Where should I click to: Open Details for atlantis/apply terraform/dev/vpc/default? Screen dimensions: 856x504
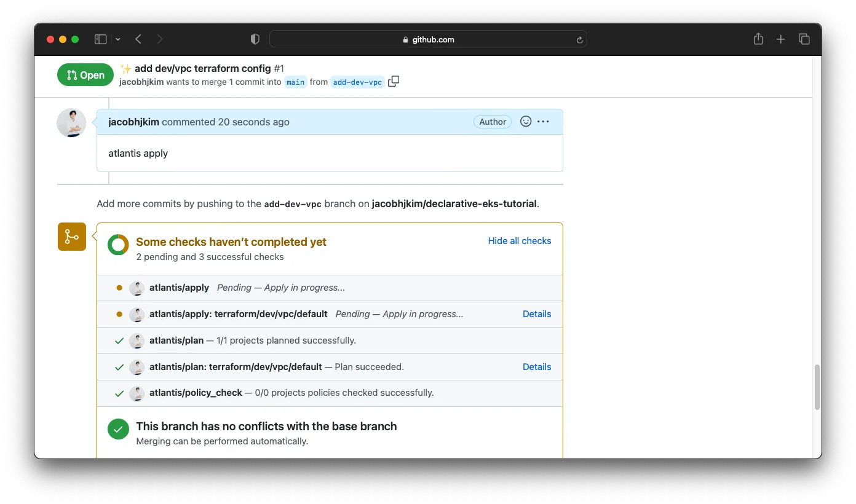(536, 314)
